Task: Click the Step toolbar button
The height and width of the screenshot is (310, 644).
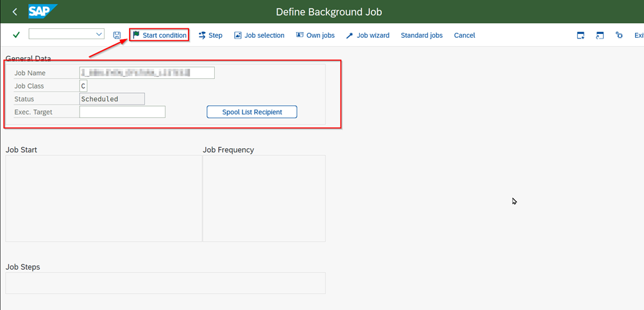Action: [x=210, y=35]
